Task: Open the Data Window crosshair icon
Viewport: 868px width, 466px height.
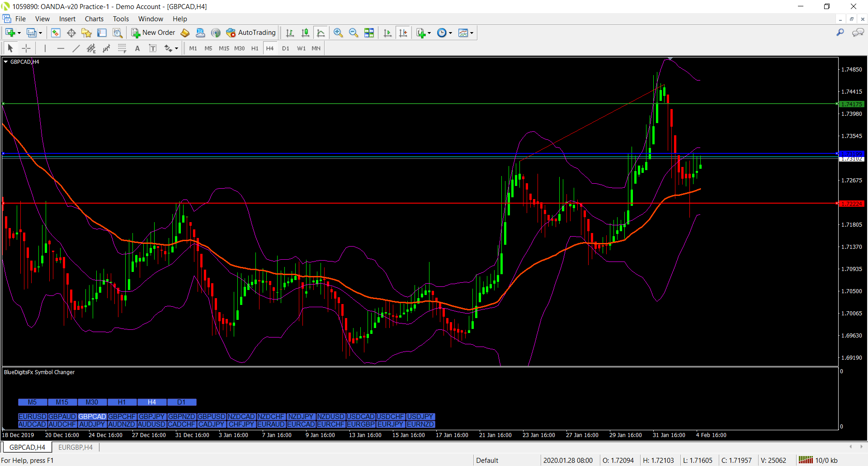Action: point(71,33)
